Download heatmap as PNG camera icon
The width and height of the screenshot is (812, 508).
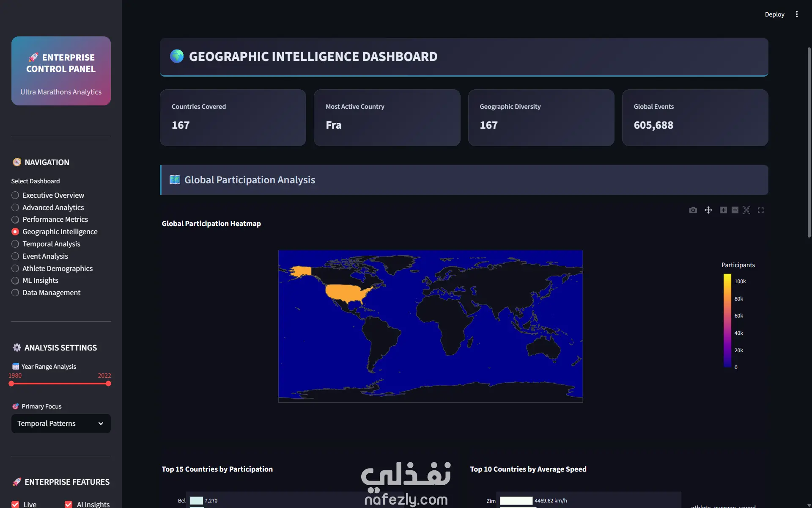coord(693,210)
